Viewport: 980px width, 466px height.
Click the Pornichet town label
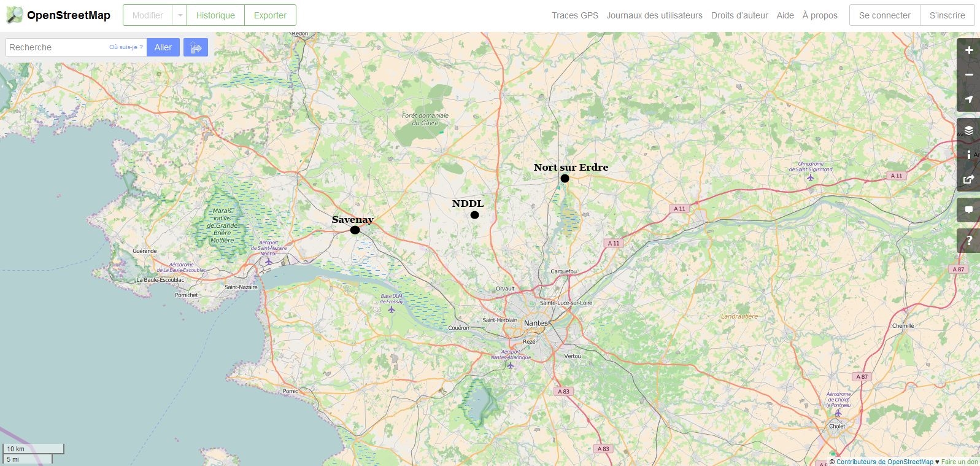tap(187, 295)
